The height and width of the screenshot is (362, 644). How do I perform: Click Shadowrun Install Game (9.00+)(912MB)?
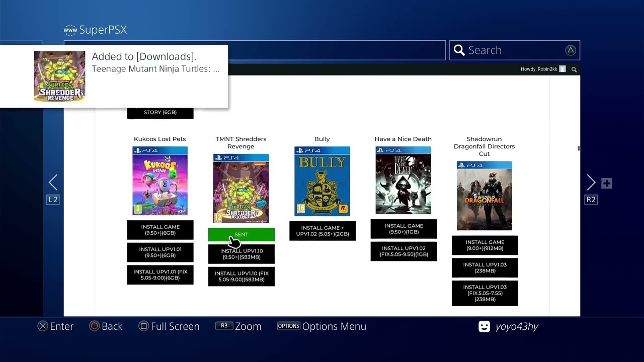[x=485, y=245]
